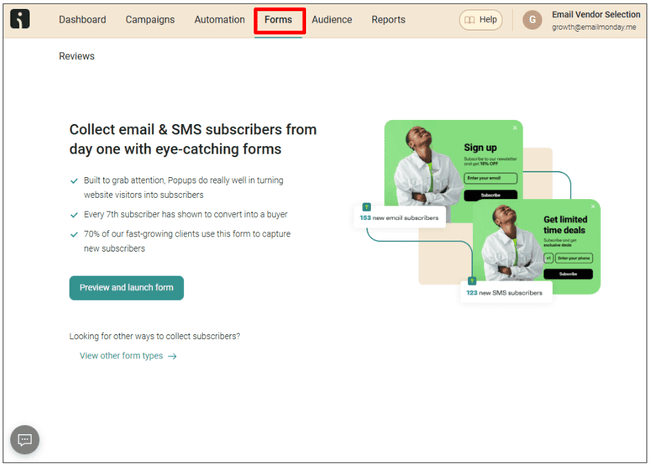Screen dimensions: 650x468
Task: Click the Help button
Action: [481, 20]
